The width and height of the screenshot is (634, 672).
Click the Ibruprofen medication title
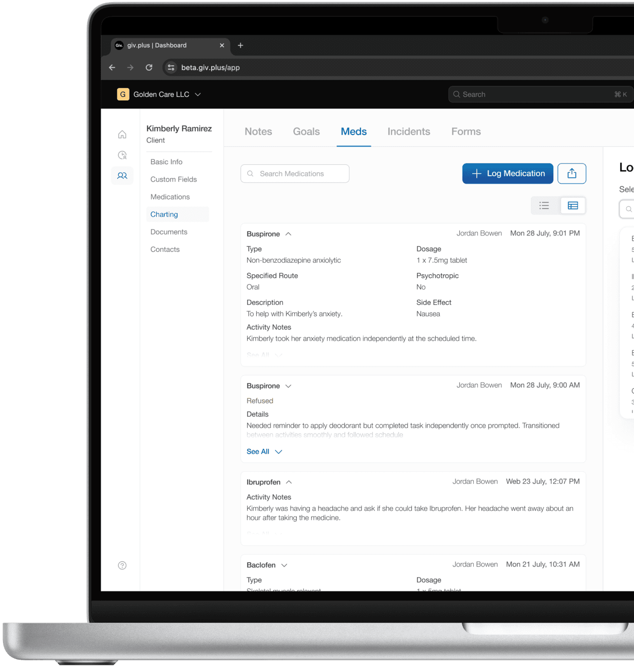[264, 482]
